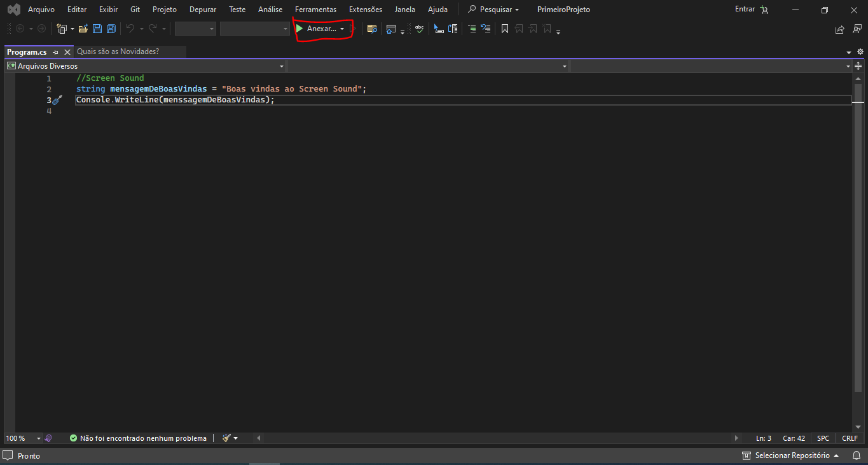Click the Navigate Backward arrow icon
This screenshot has width=868, height=465.
tap(20, 29)
